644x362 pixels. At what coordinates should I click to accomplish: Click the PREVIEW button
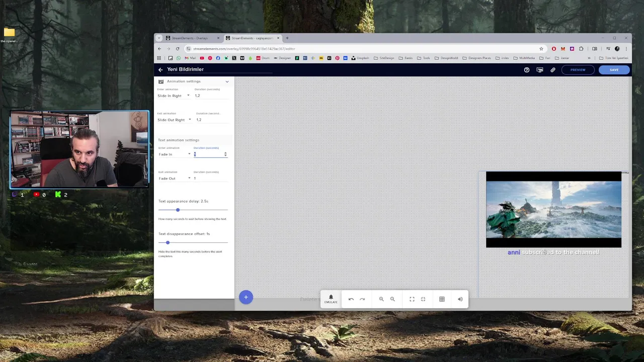click(578, 70)
